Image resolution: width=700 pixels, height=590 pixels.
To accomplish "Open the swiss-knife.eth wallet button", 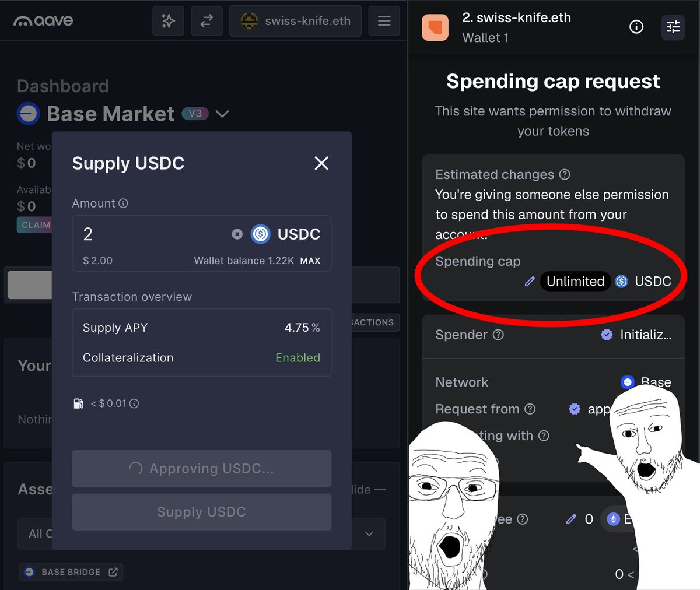I will pos(295,21).
